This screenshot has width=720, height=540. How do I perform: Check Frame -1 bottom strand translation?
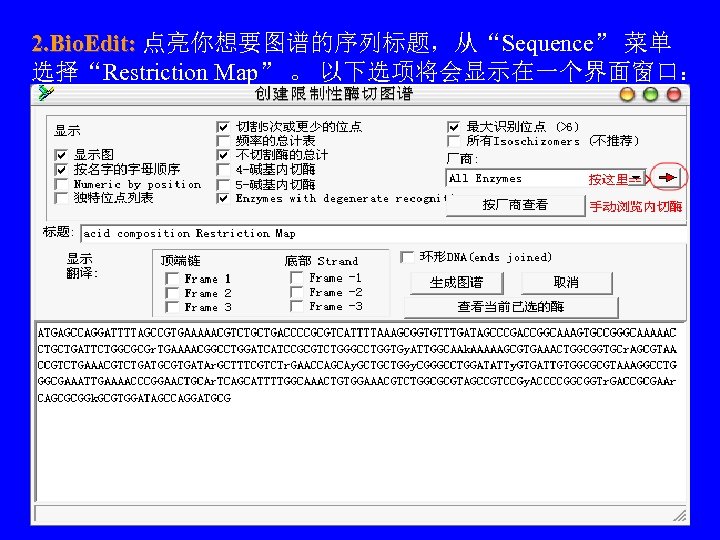[296, 278]
